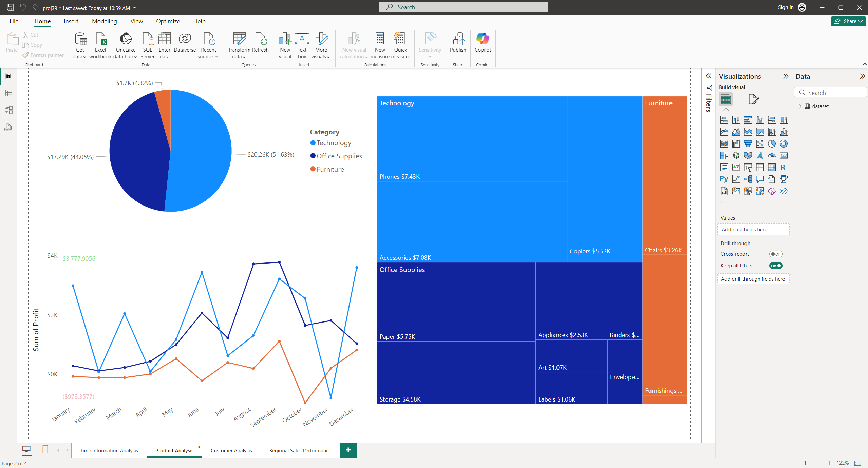The height and width of the screenshot is (468, 868).
Task: Click the Python visual icon
Action: [724, 179]
